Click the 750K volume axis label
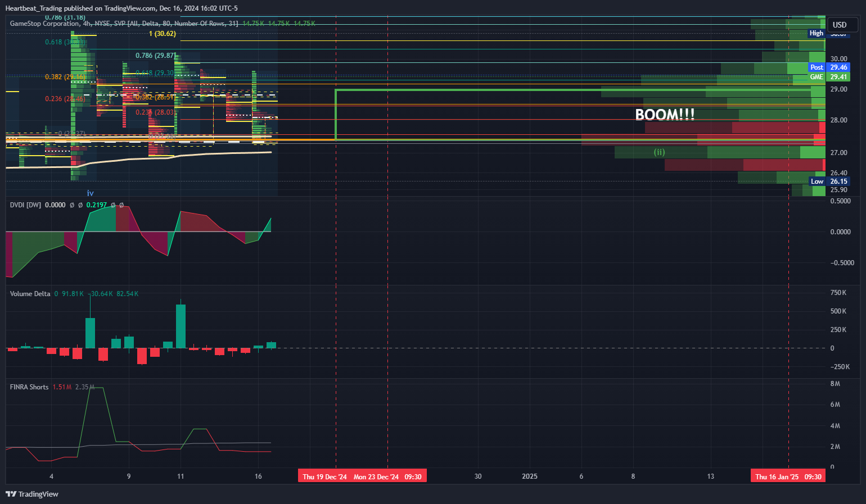866x504 pixels. [x=838, y=293]
